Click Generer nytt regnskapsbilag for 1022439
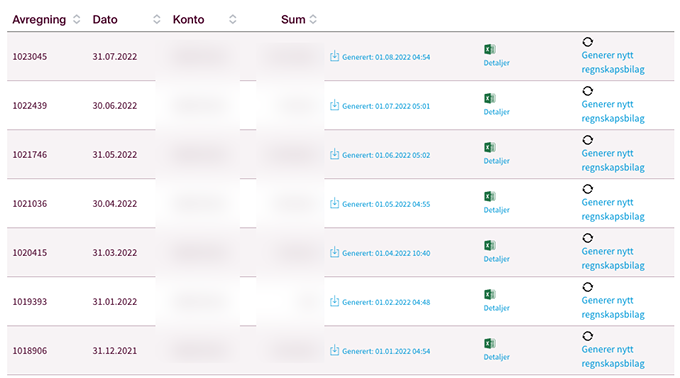Image resolution: width=680 pixels, height=378 pixels. click(613, 111)
